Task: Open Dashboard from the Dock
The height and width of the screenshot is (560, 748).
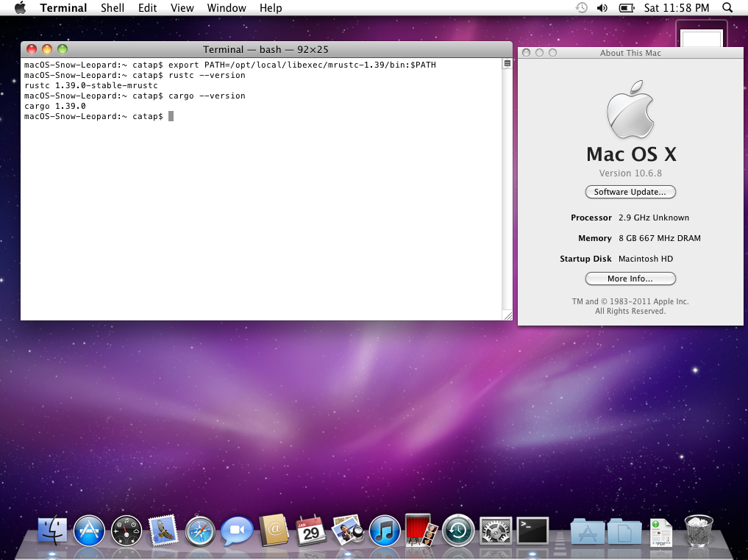Action: pos(127,531)
